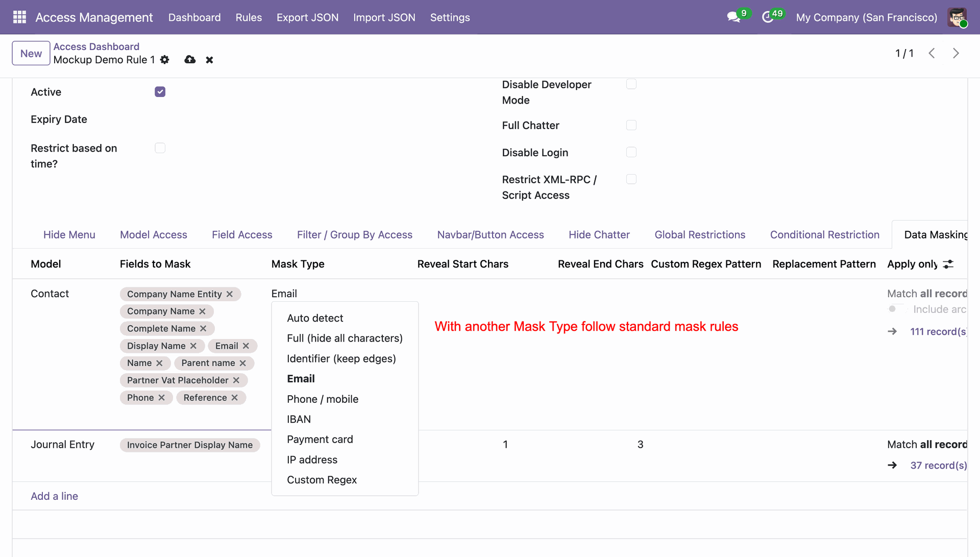Open the Export JSON menu

(307, 17)
